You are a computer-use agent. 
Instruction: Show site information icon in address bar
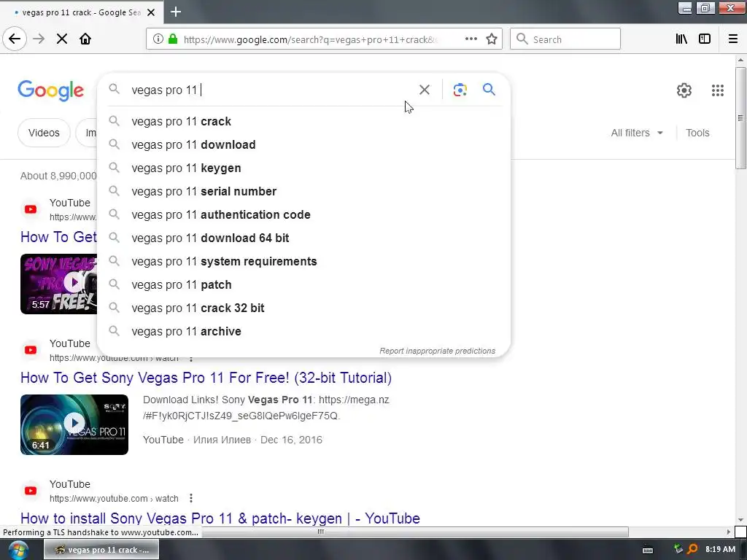click(x=158, y=39)
